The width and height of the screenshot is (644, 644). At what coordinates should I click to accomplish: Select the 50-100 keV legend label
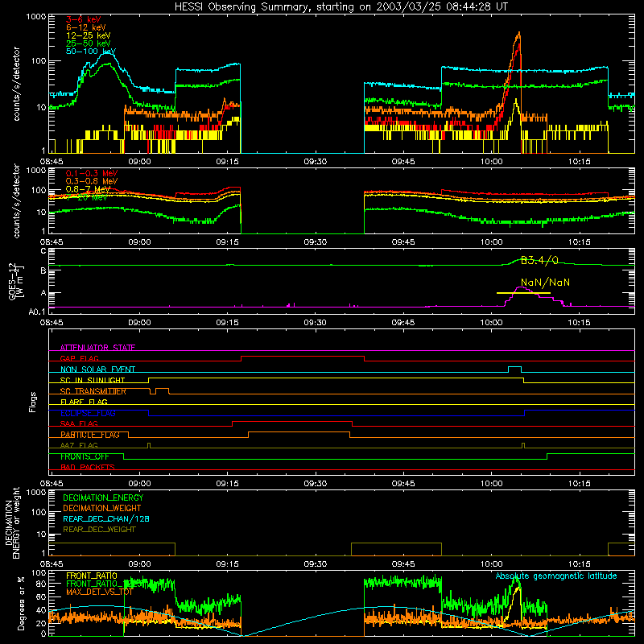[x=91, y=52]
